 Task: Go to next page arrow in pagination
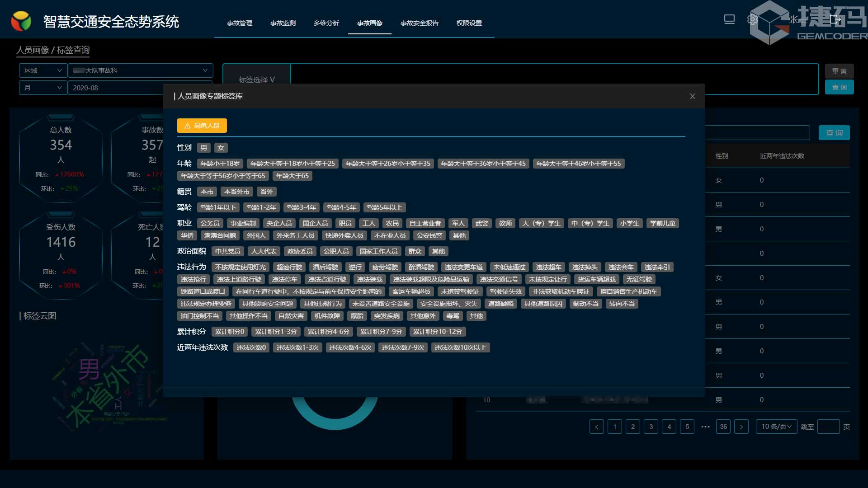point(741,427)
